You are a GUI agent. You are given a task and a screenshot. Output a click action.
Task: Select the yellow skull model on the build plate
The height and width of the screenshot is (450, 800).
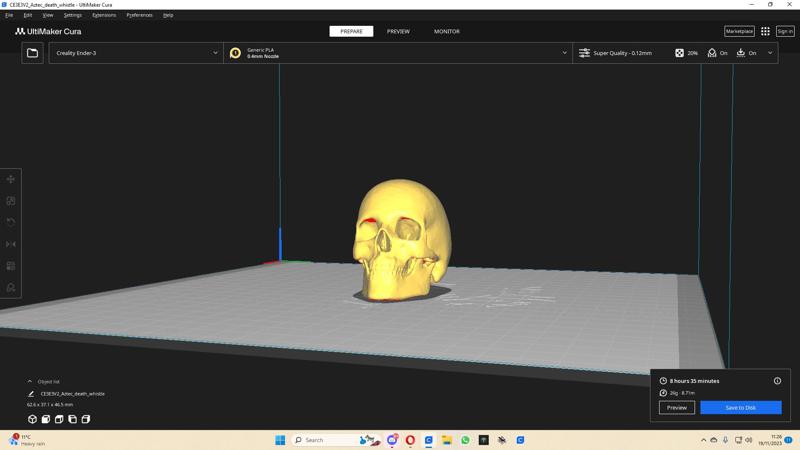coord(402,239)
